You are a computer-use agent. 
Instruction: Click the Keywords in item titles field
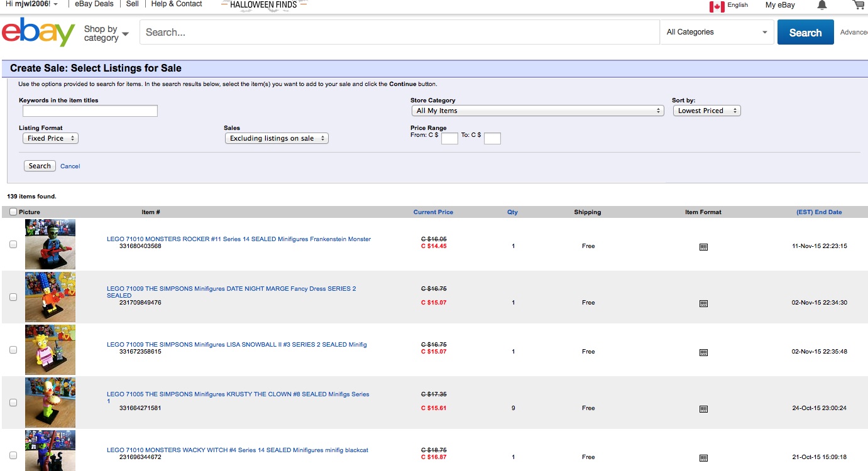click(90, 111)
